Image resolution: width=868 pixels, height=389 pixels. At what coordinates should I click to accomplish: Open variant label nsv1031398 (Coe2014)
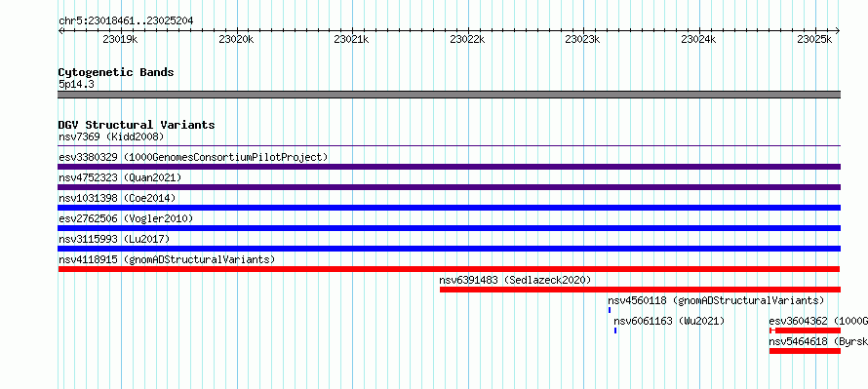(117, 198)
